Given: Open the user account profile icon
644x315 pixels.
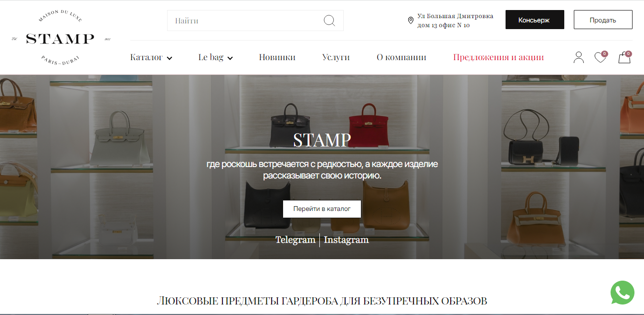Looking at the screenshot, I should click(579, 57).
